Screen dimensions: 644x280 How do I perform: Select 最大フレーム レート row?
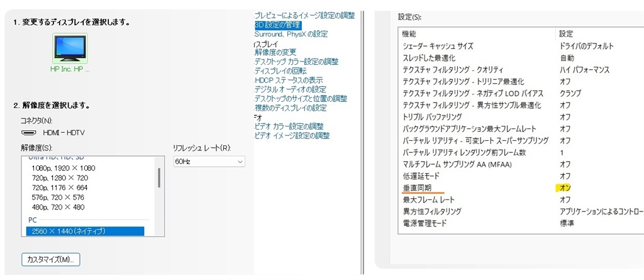coord(521,200)
